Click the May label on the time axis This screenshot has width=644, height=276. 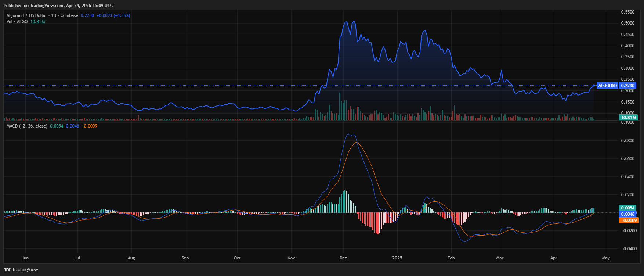(606, 258)
